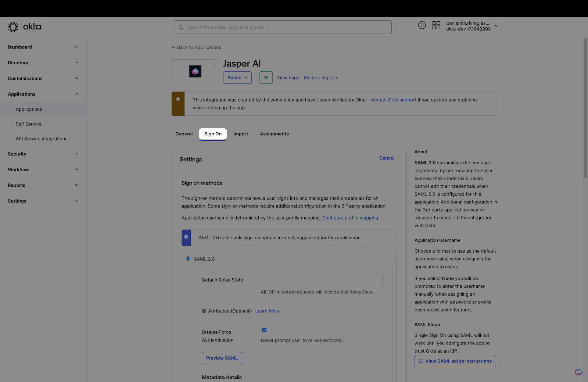Click the Default Relay State input field
Screen dimensions: 588x382
click(x=321, y=280)
